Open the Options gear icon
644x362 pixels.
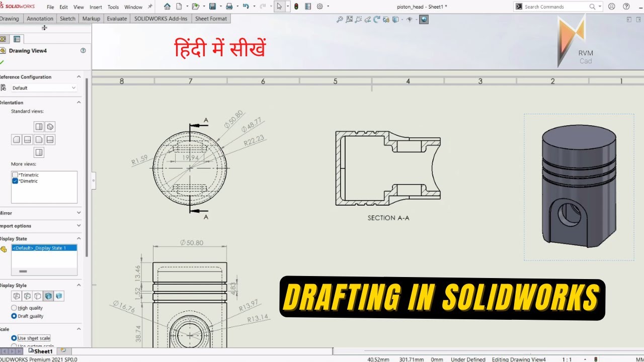point(319,7)
